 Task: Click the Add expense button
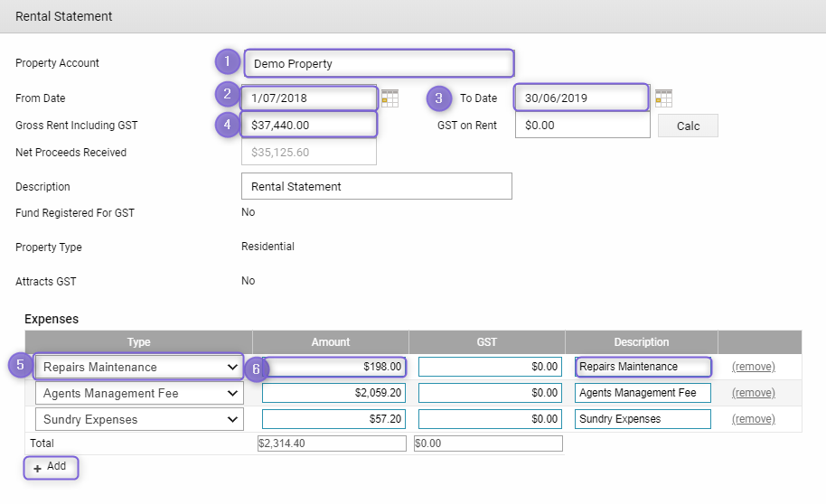(x=51, y=467)
